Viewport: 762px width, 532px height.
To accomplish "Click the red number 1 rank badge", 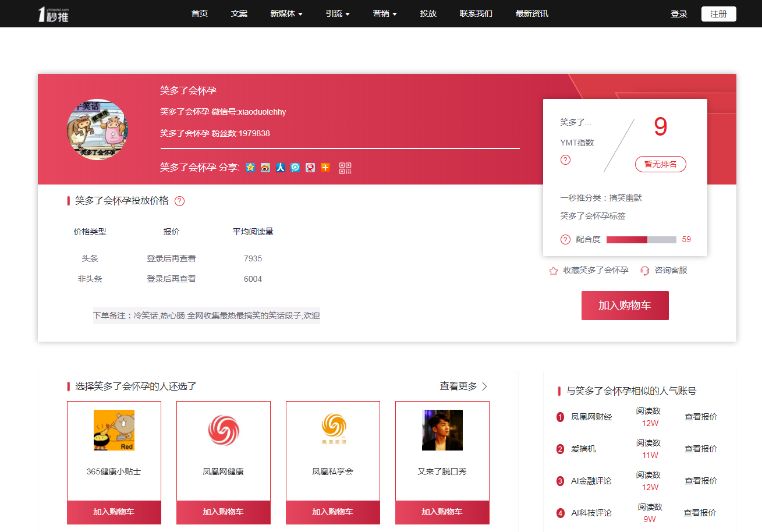I will click(560, 417).
